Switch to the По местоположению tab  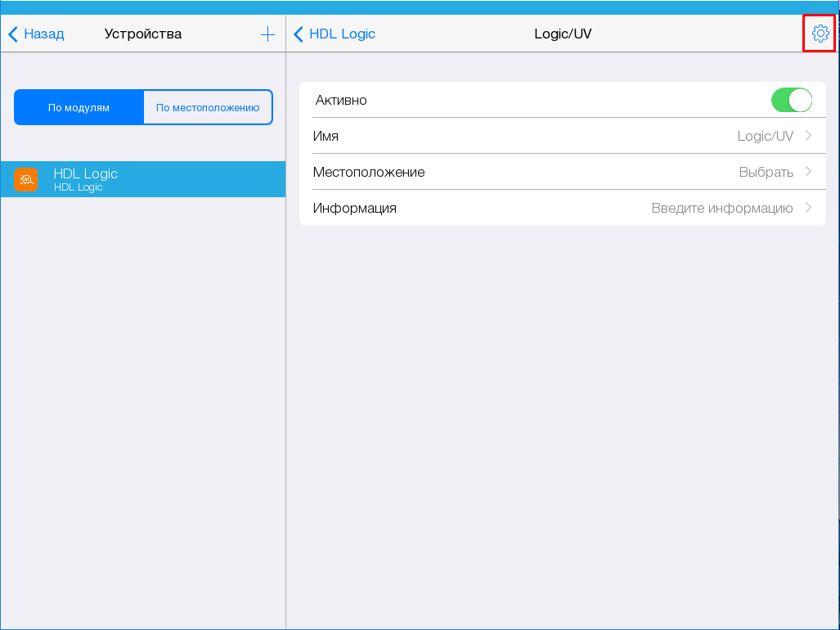(208, 107)
